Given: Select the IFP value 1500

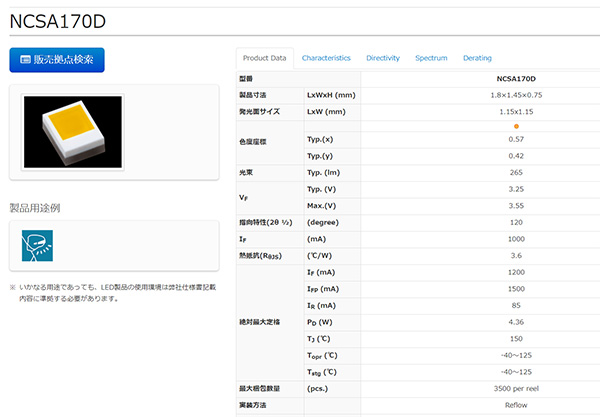Looking at the screenshot, I should pos(516,289).
